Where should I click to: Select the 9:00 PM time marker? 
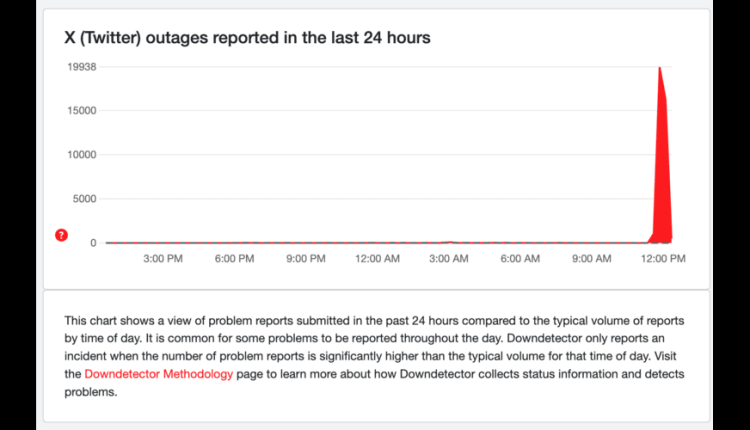point(306,259)
